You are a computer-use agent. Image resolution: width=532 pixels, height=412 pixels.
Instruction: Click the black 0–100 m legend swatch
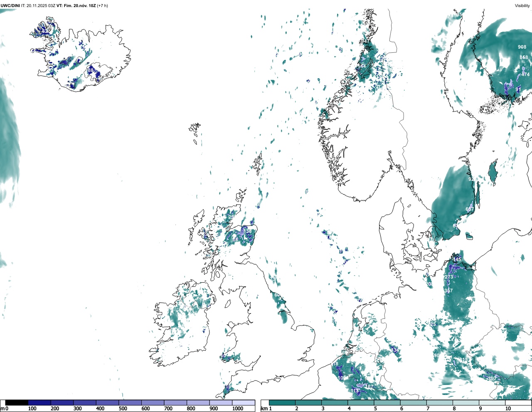[17, 402]
